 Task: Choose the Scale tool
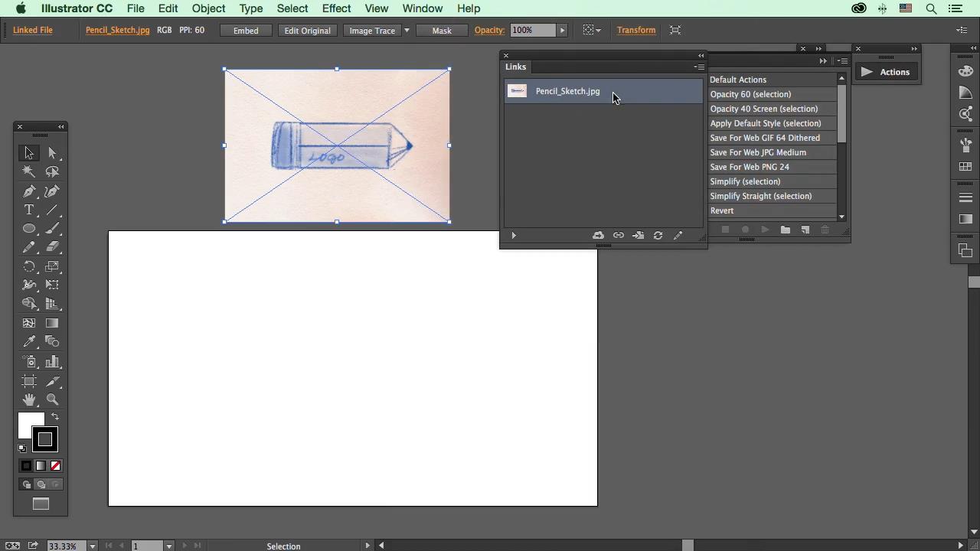pyautogui.click(x=52, y=266)
